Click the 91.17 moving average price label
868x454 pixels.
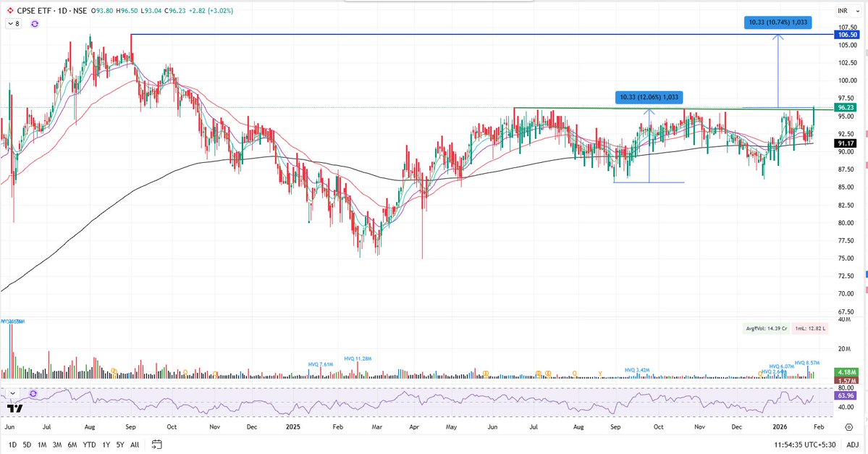[846, 143]
